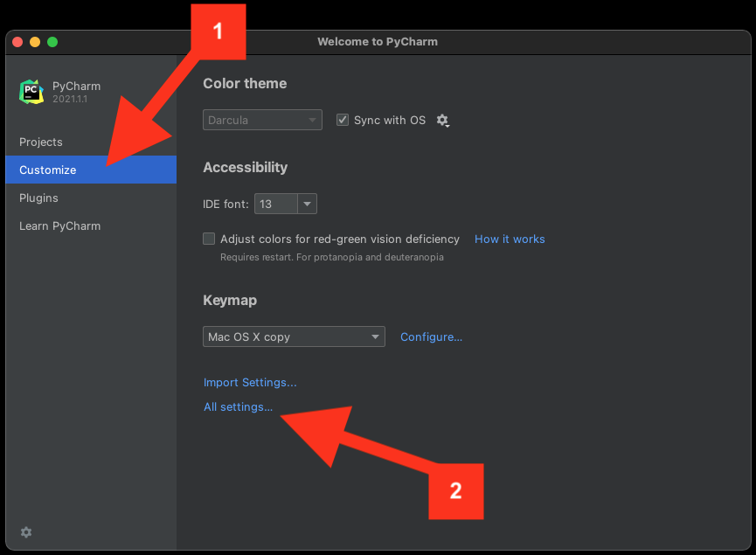Open the All settings... link
Image resolution: width=756 pixels, height=555 pixels.
click(x=238, y=406)
